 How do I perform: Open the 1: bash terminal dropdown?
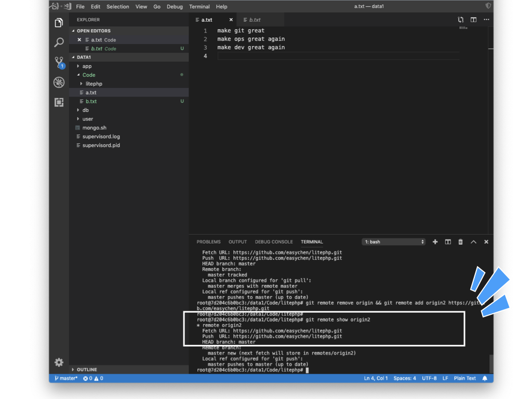click(394, 242)
